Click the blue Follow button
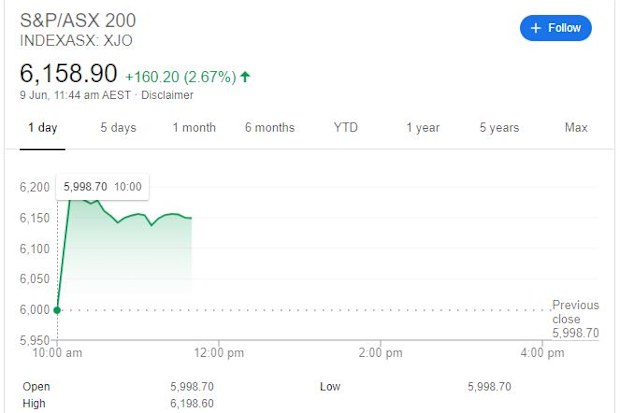The width and height of the screenshot is (620, 413). (x=556, y=28)
